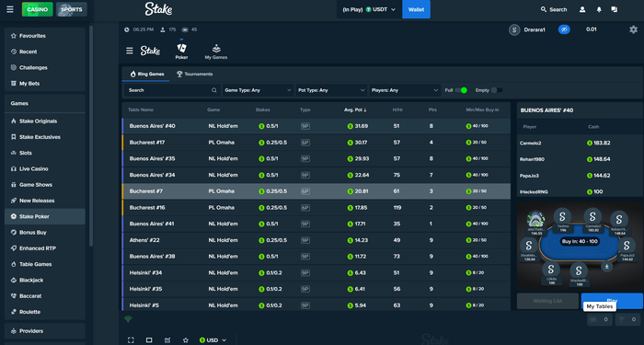Toggle the Full tables switch
This screenshot has width=644, height=345.
(x=461, y=90)
